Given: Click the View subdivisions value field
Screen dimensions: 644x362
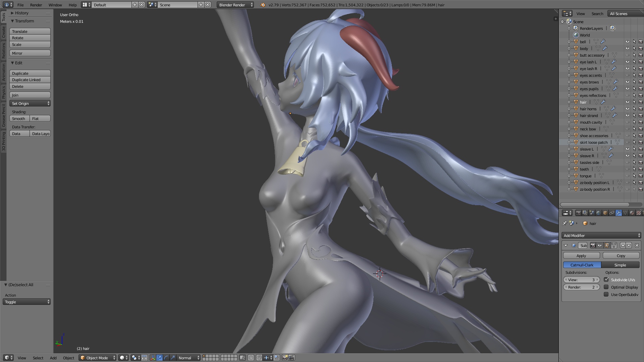Looking at the screenshot, I should pyautogui.click(x=581, y=280).
